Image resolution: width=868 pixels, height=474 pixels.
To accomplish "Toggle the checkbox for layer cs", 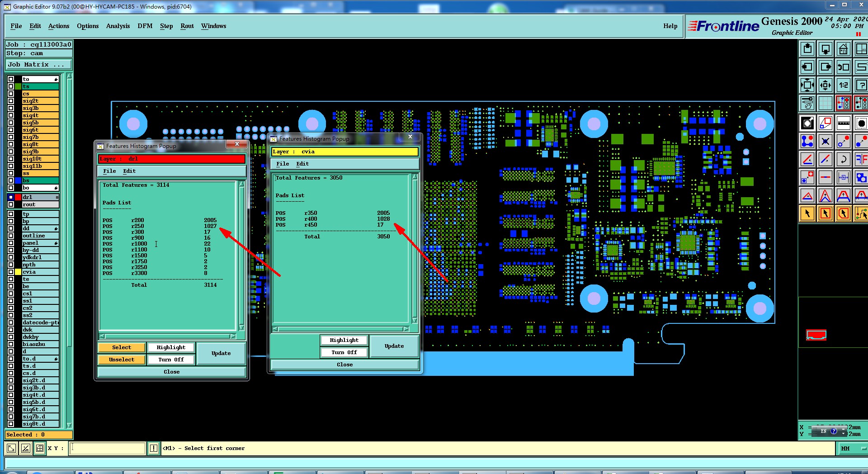I will pyautogui.click(x=11, y=94).
